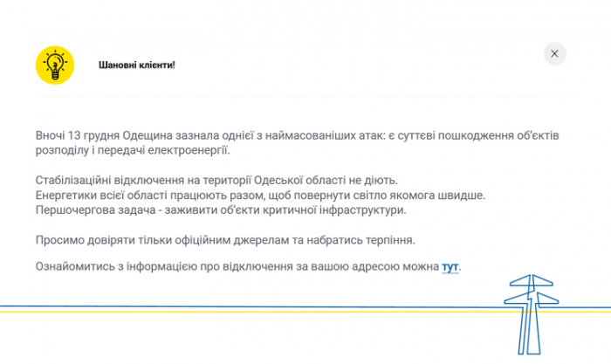Click the line starting "розподілу і передачі"
Viewport: 611px width, 364px height.
132,151
